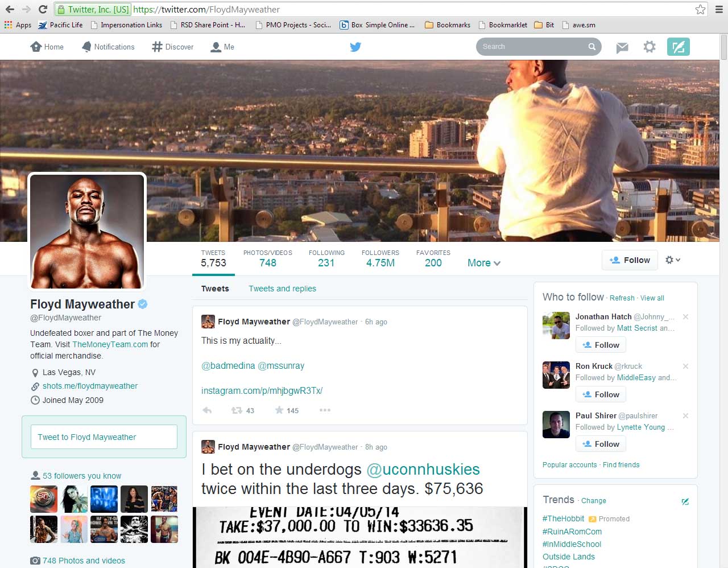Open 748 Photos and videos link
The image size is (728, 568).
84,561
